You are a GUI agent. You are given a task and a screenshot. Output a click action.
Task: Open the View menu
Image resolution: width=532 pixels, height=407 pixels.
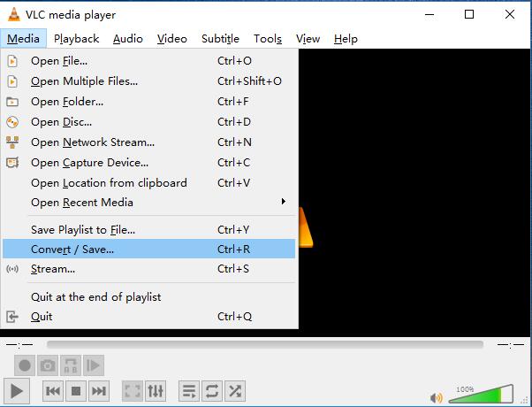[308, 39]
